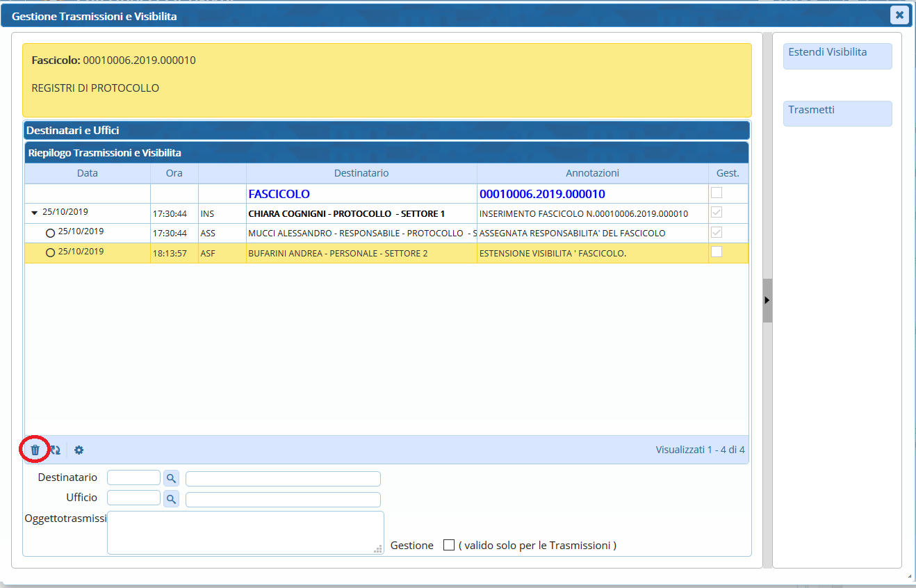This screenshot has height=588, width=916.
Task: Click search icon next to Destinatario field
Action: (x=171, y=478)
